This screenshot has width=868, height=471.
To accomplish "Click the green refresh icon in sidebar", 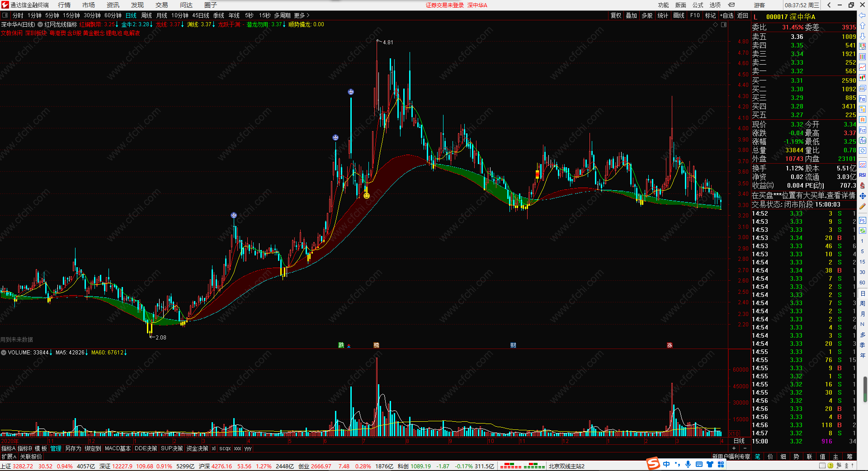I will pyautogui.click(x=862, y=231).
